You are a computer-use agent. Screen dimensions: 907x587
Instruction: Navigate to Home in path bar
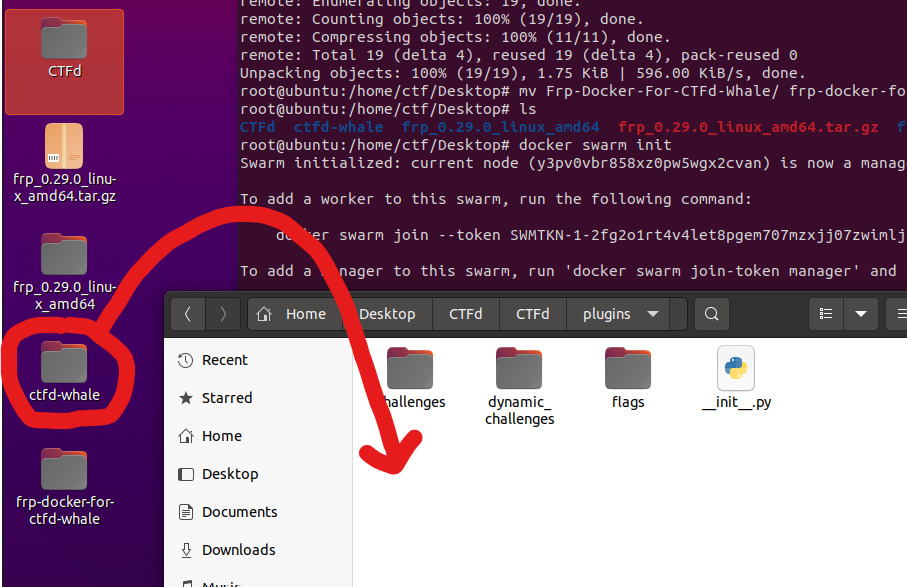[x=293, y=314]
